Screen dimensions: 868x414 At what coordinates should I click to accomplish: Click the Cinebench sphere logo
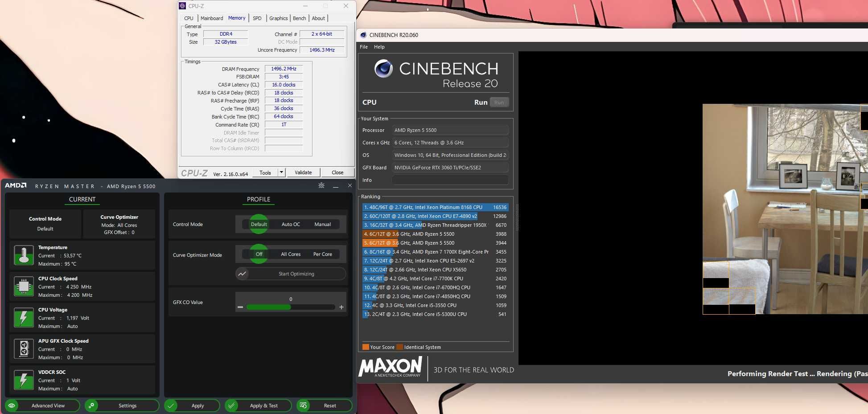pyautogui.click(x=383, y=68)
